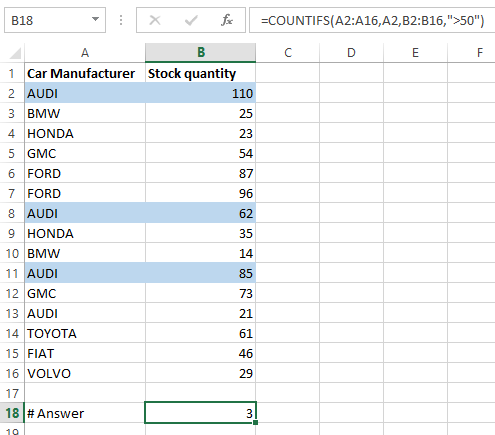
Task: Select the HONDA cell in row 4
Action: pyautogui.click(x=85, y=133)
